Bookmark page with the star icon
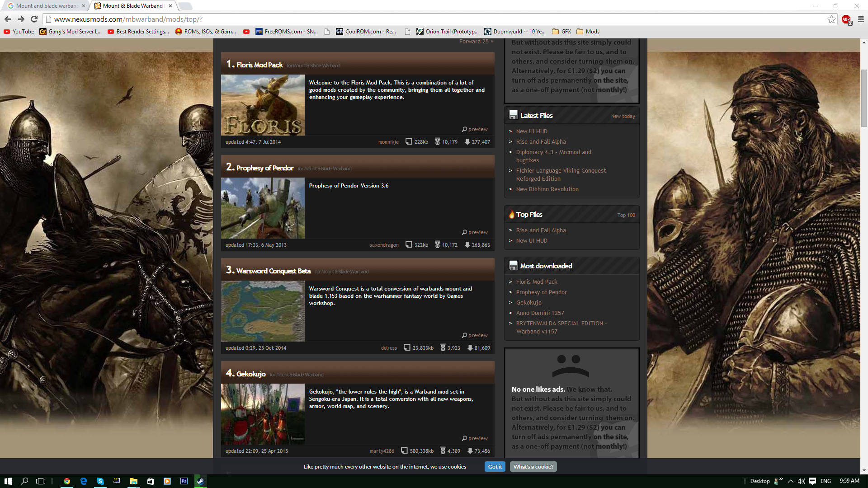Viewport: 868px width, 488px height. 831,19
